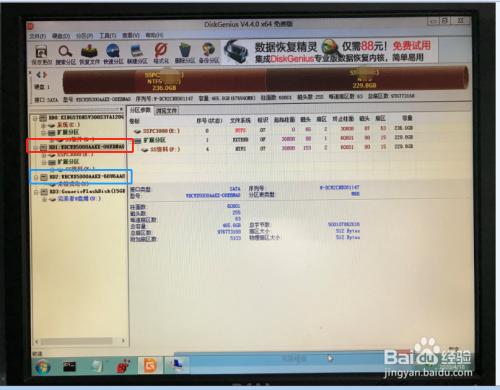The height and width of the screenshot is (390, 500).
Task: Click the computer icon on taskbar
Action: click(177, 365)
